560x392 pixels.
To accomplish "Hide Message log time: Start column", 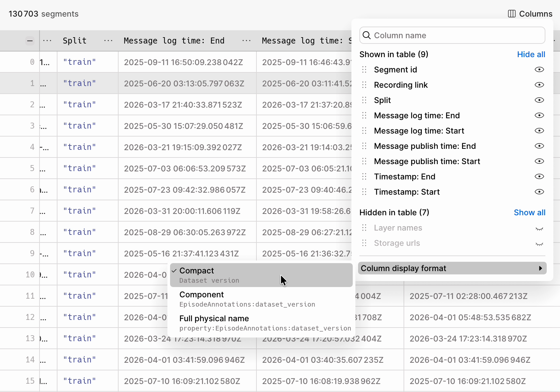I will coord(539,131).
